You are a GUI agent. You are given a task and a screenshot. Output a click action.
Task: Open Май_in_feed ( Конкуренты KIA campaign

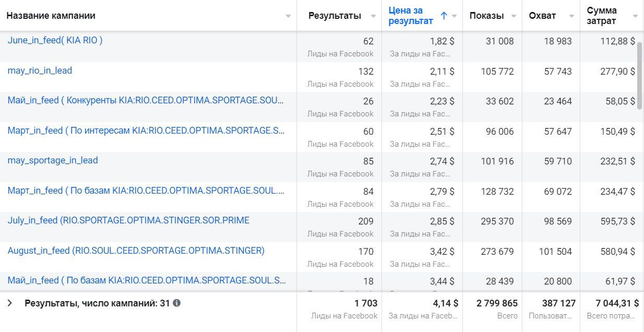click(146, 100)
